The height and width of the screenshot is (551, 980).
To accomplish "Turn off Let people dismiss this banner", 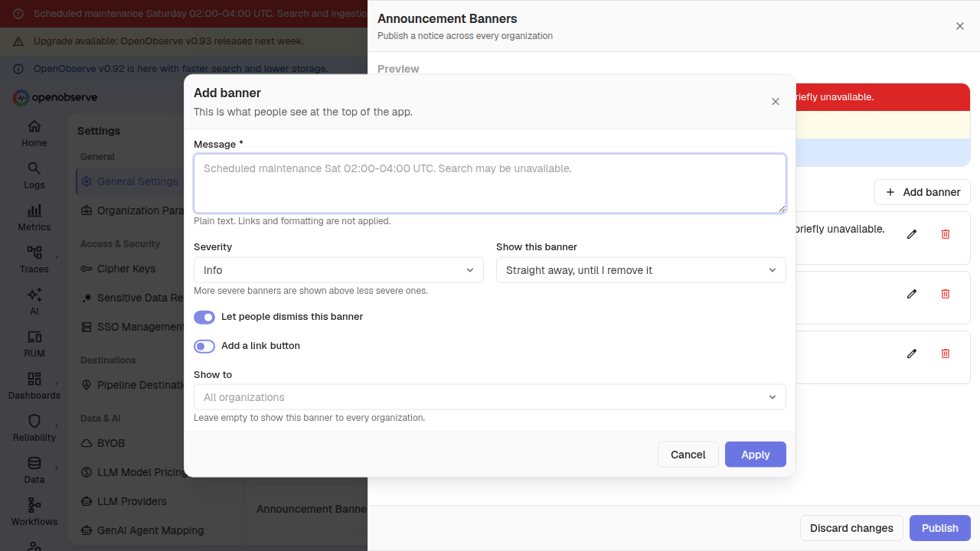I will tap(204, 317).
